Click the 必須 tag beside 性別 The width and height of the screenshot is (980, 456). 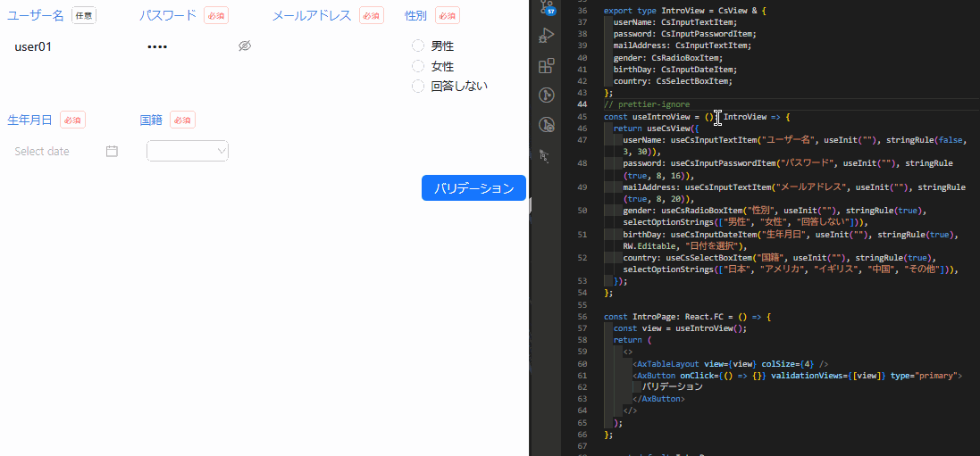coord(448,16)
